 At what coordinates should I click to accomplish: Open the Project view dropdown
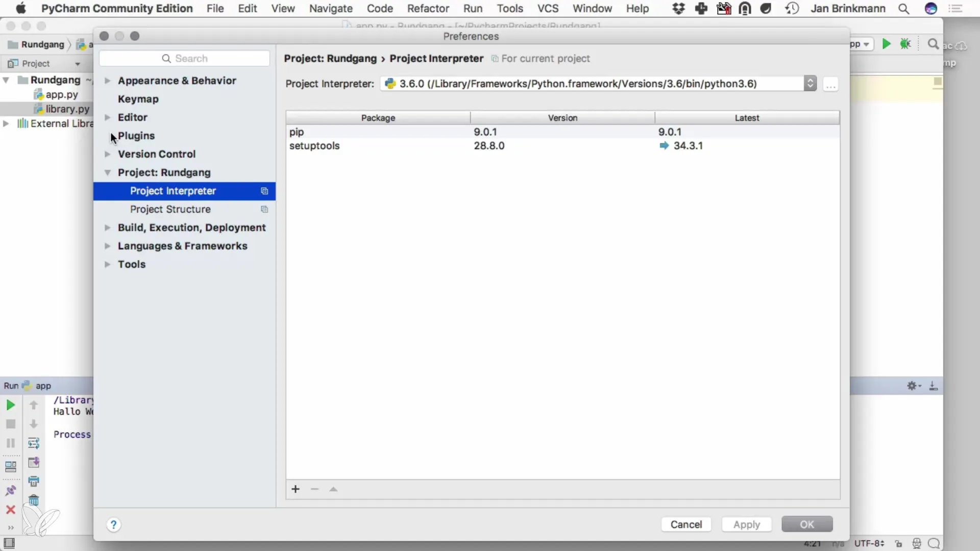pos(78,64)
